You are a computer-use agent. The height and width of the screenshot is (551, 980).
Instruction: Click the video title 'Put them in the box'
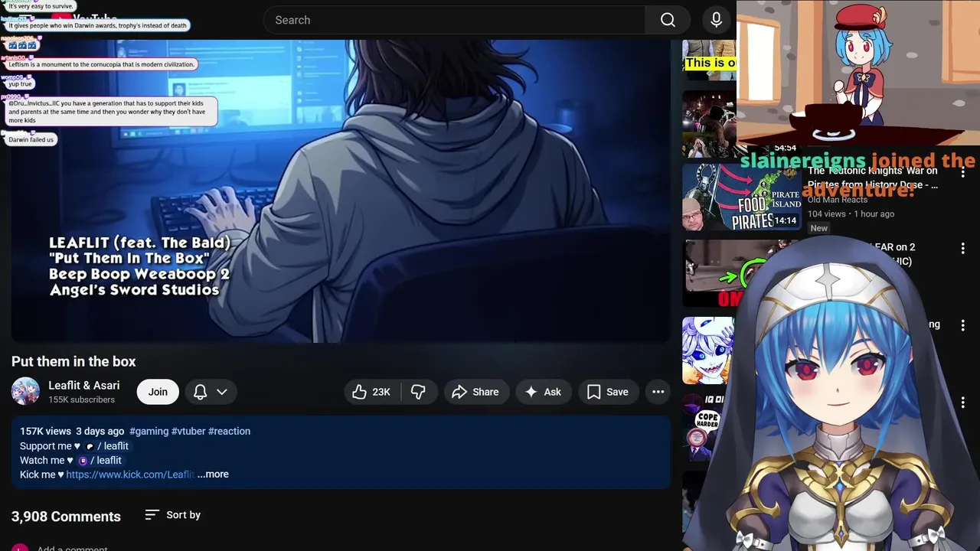(x=73, y=361)
